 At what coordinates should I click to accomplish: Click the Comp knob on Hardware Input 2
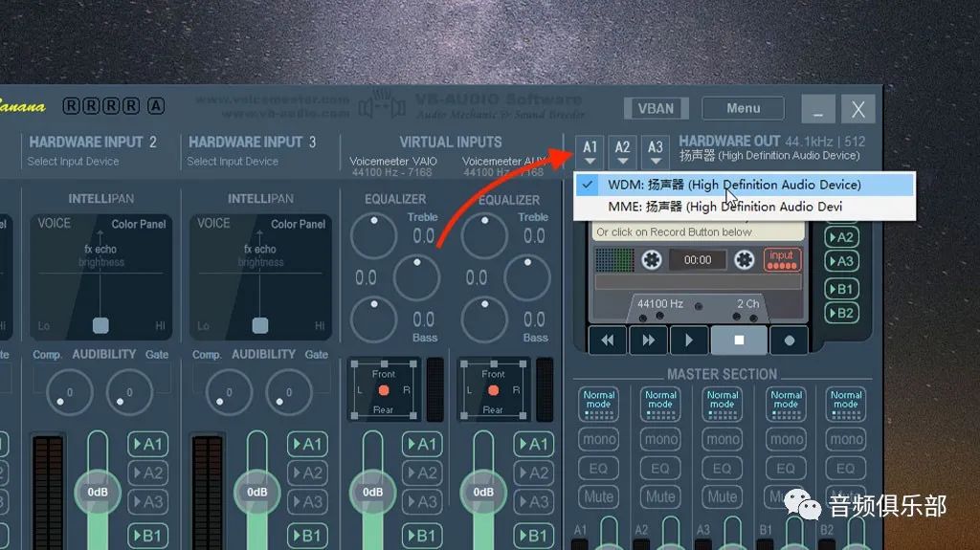pyautogui.click(x=69, y=392)
